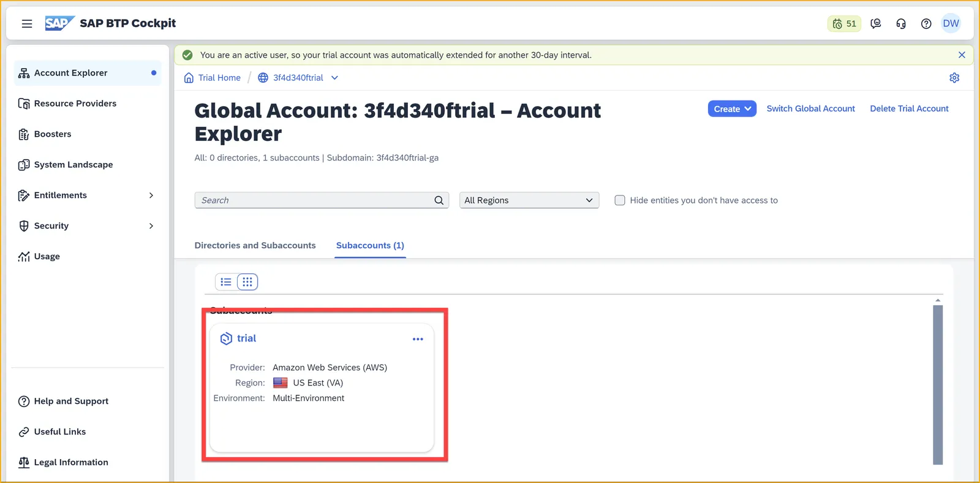Viewport: 980px width, 483px height.
Task: Click the trial subaccount cube icon
Action: 226,338
